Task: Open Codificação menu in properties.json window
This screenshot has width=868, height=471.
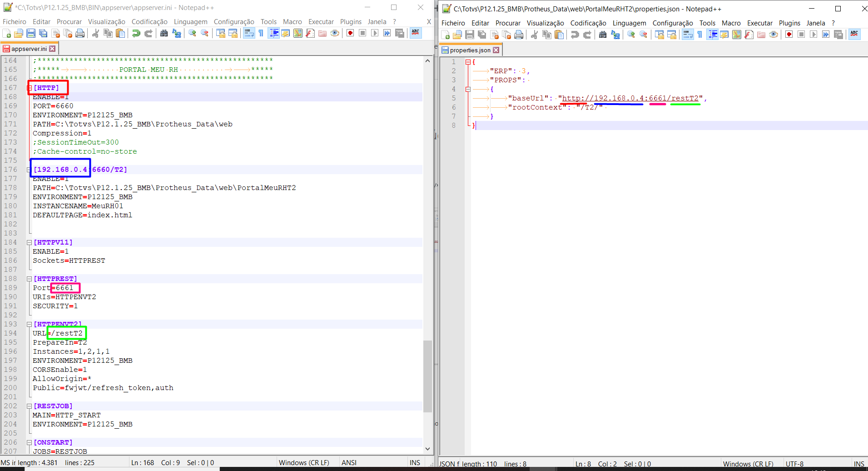Action: (x=588, y=23)
